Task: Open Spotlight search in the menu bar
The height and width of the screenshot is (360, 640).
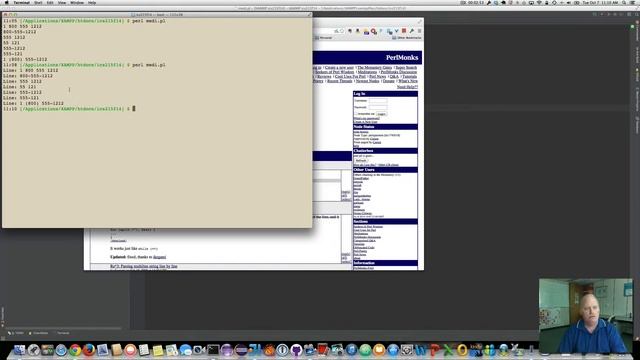Action: [624, 2]
